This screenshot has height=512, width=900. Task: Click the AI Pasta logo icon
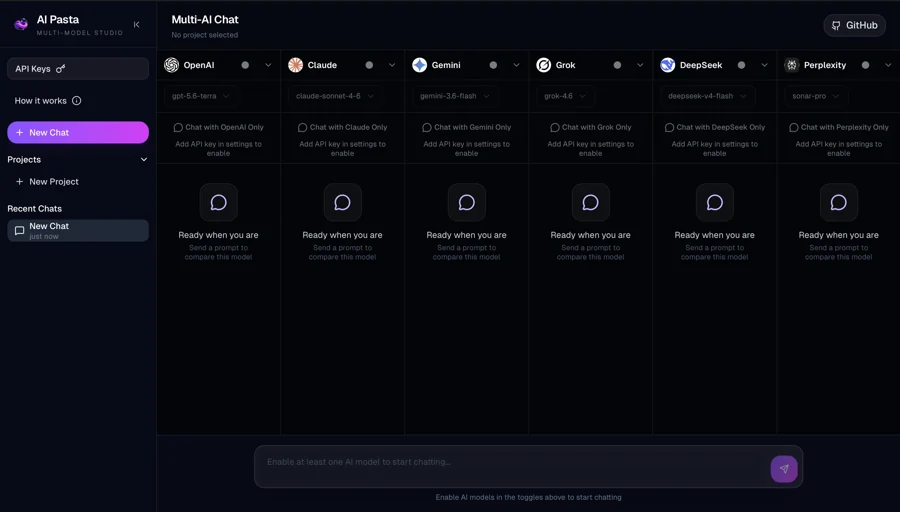[21, 24]
